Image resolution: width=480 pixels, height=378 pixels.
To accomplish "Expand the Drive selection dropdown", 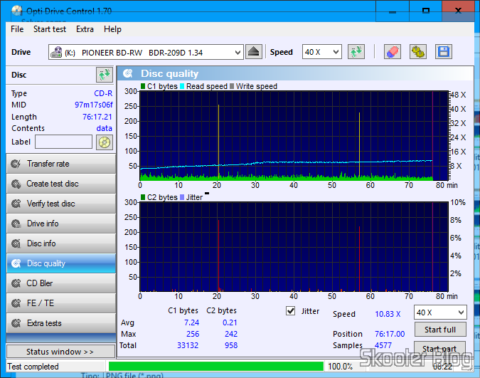I will [237, 52].
